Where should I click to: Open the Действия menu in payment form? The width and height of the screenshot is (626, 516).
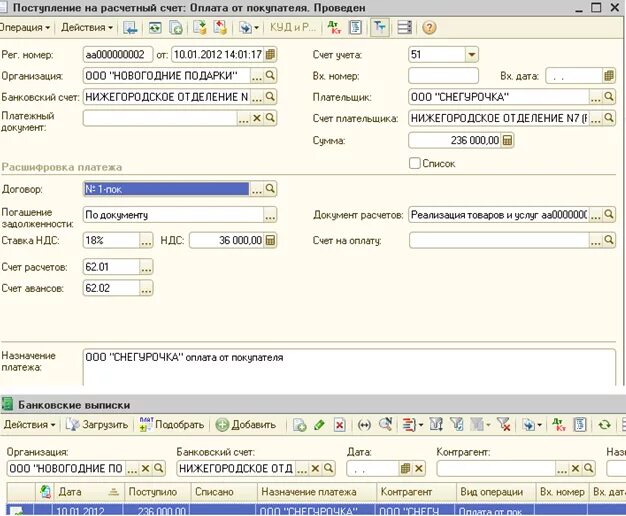tap(87, 28)
